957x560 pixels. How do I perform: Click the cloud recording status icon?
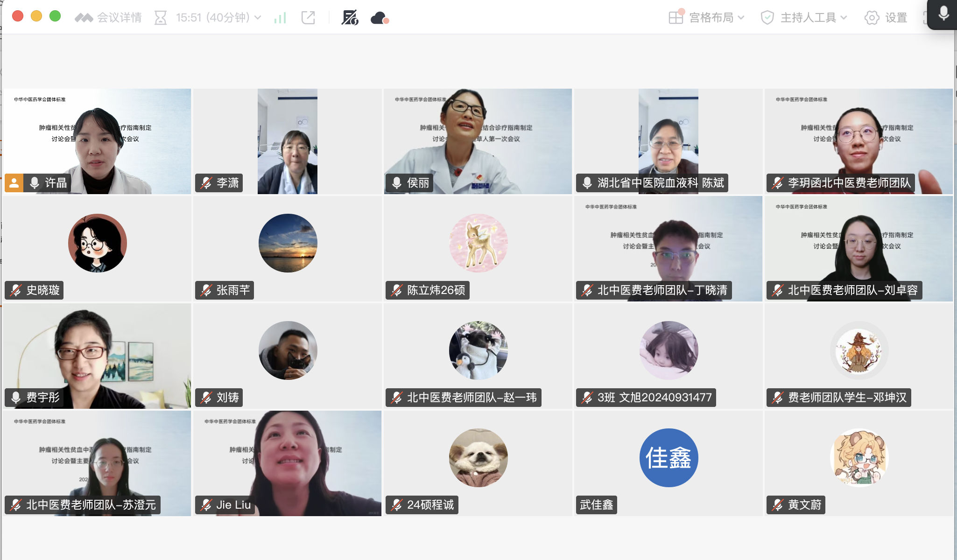[380, 18]
